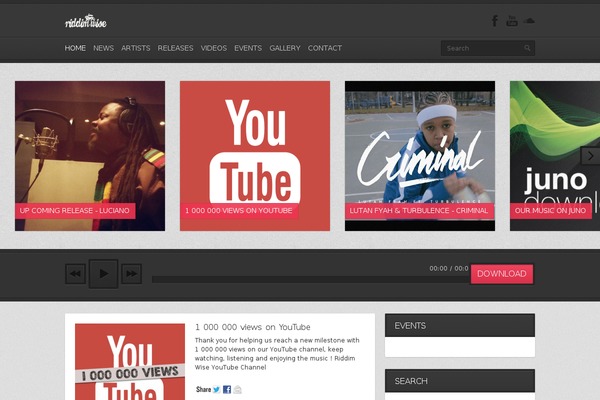
Task: Open the NEWS menu item
Action: pyautogui.click(x=103, y=48)
